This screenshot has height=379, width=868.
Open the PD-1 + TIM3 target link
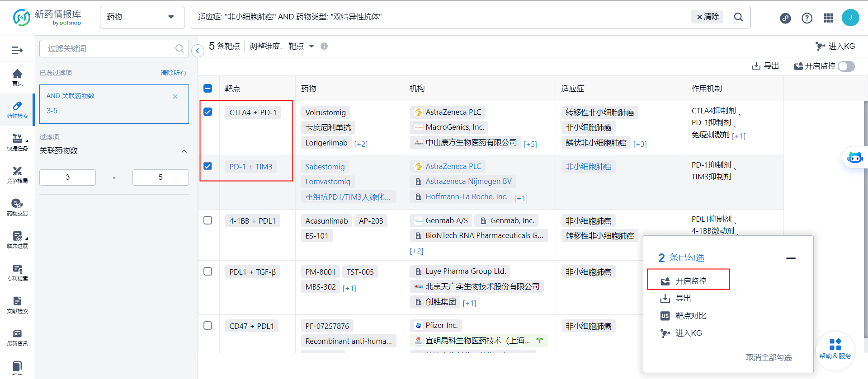(251, 167)
